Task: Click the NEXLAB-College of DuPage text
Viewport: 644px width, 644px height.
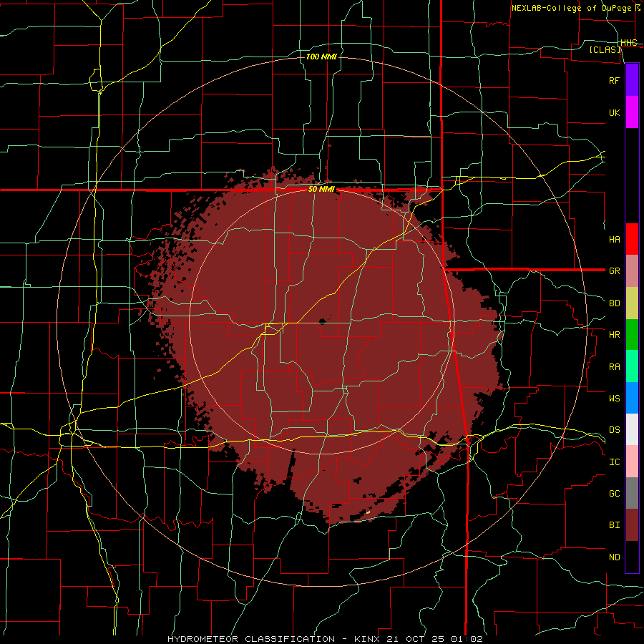Action: point(571,8)
